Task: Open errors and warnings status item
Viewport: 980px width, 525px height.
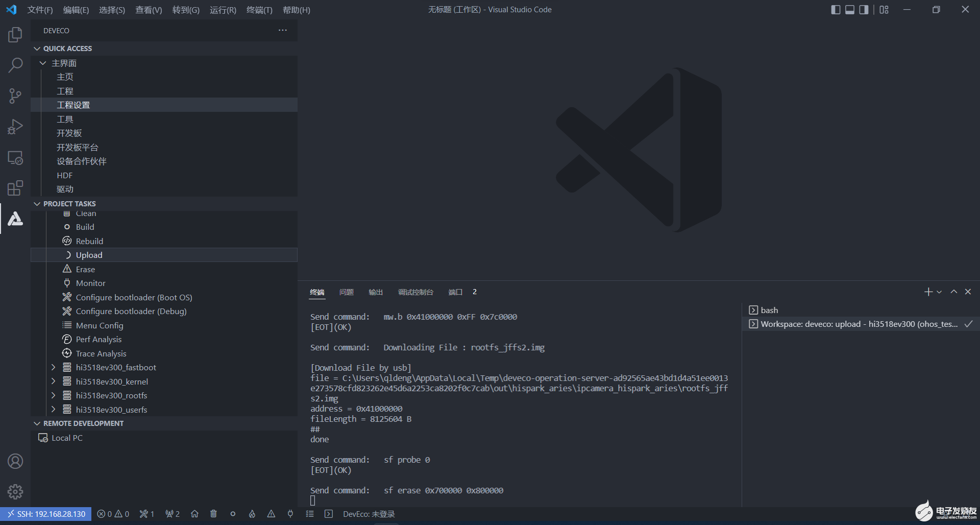Action: click(113, 514)
